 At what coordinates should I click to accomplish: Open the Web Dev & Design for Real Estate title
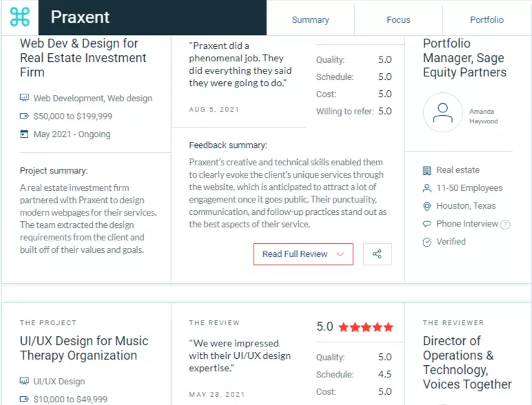[83, 58]
